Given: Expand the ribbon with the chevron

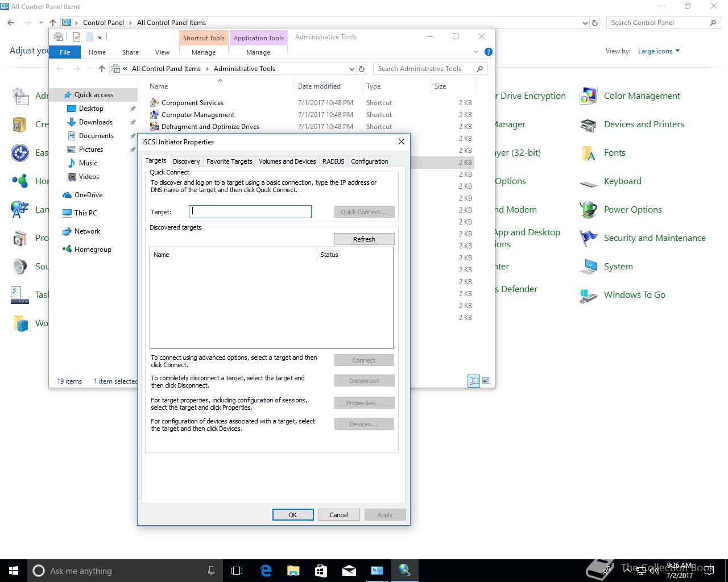Looking at the screenshot, I should tap(476, 52).
